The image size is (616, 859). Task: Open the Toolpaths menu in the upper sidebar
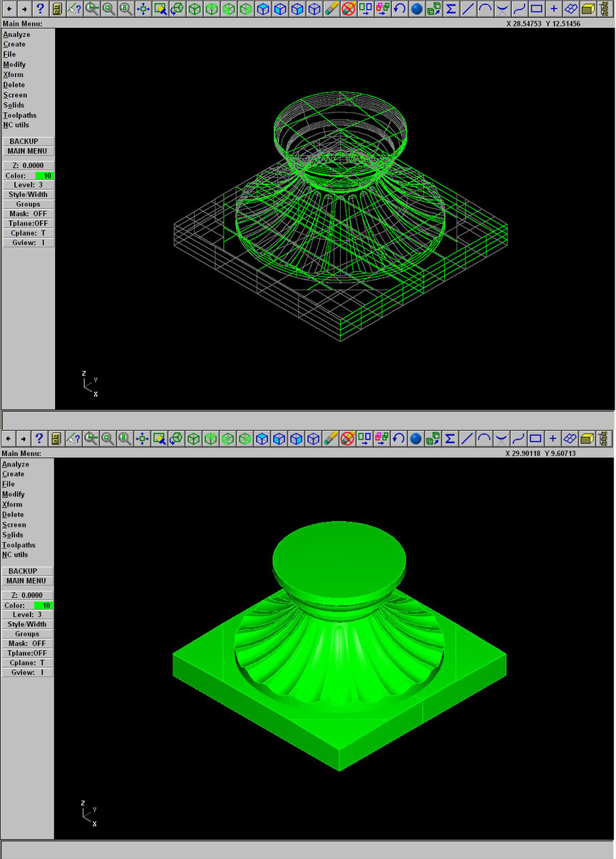(20, 115)
